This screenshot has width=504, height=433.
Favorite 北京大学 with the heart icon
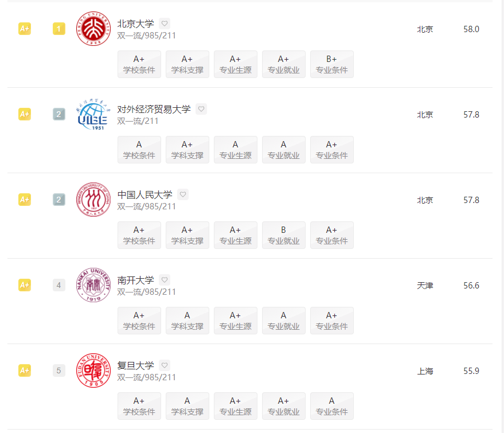pos(164,24)
